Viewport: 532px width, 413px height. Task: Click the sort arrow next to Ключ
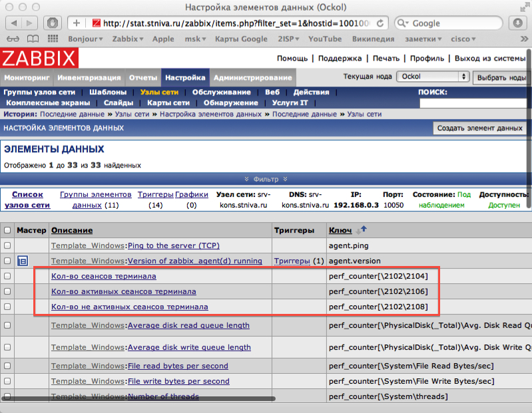(x=362, y=230)
